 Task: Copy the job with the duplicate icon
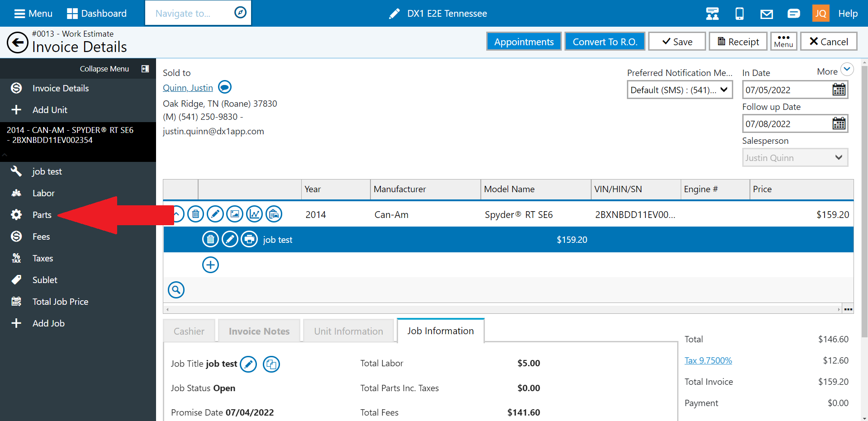tap(271, 364)
